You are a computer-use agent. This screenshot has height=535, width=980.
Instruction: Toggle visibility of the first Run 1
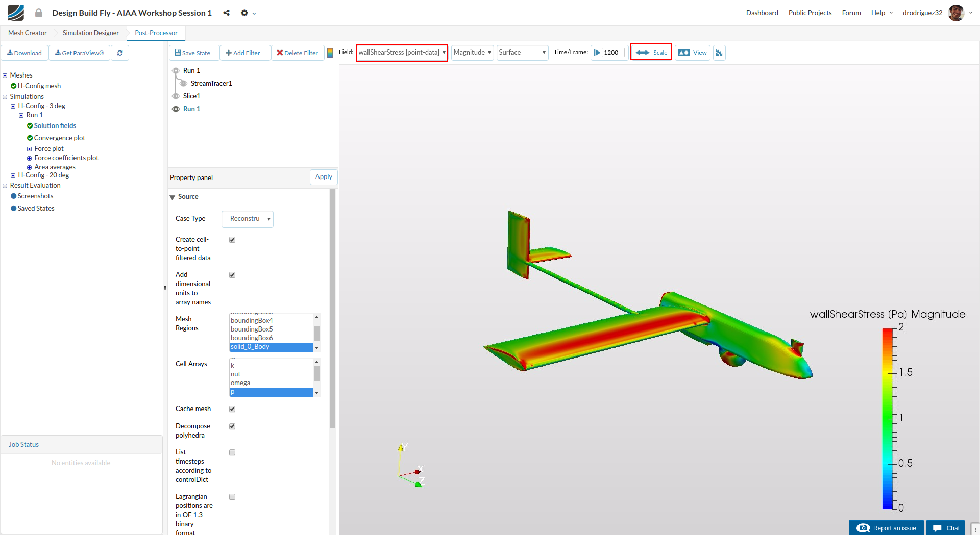tap(176, 71)
